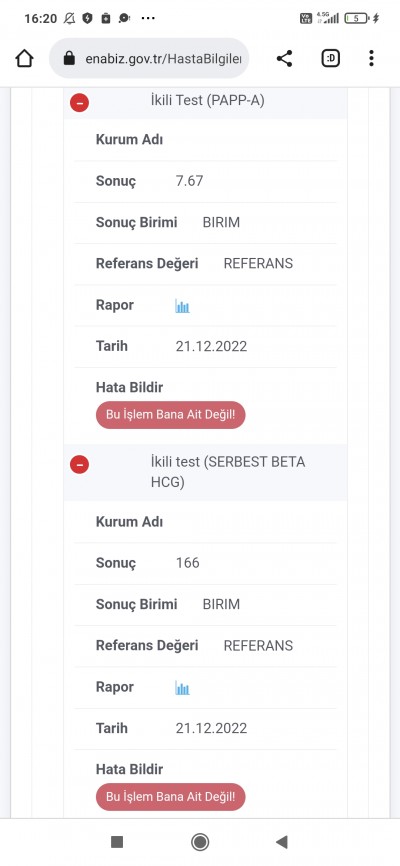The image size is (400, 866).
Task: Tap the browser home icon
Action: 24,58
